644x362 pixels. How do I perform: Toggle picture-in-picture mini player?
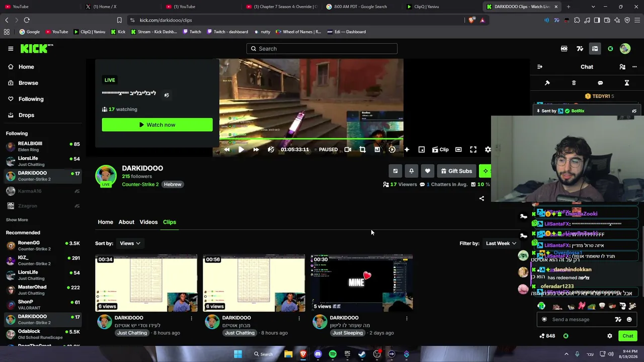422,149
